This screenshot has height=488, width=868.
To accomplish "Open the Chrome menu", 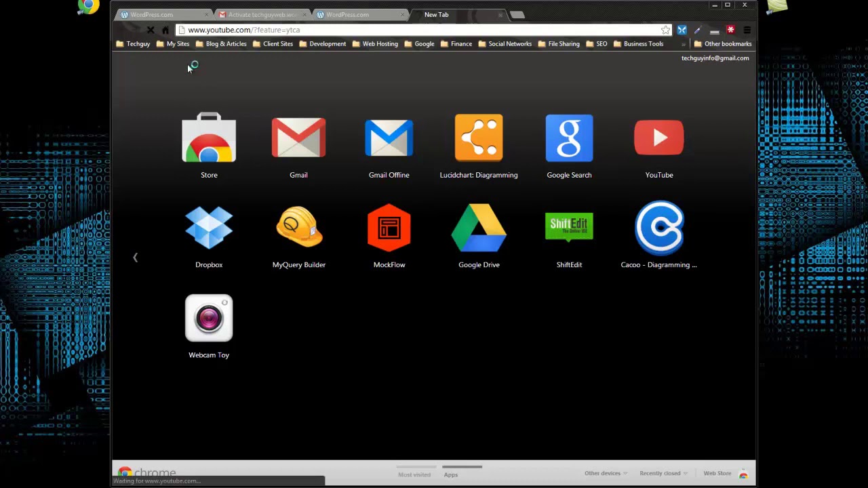I will coord(747,30).
